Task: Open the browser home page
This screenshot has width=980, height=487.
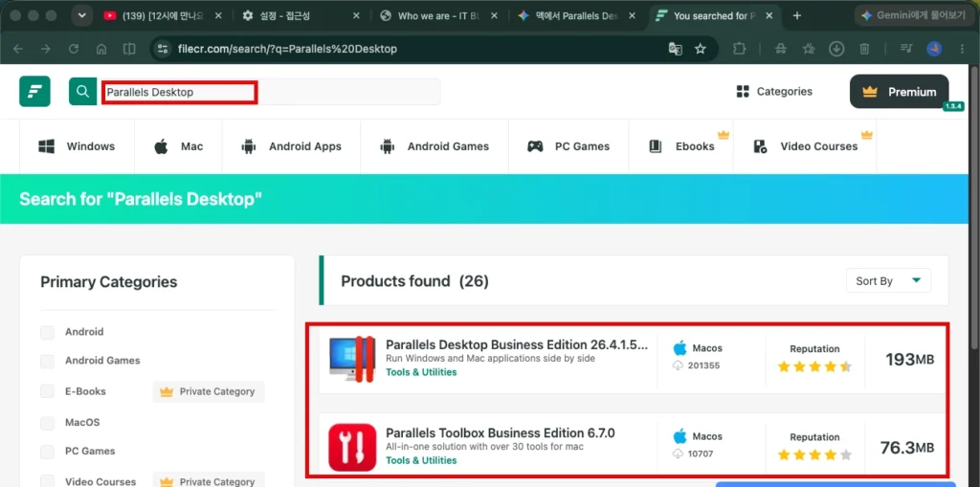Action: coord(101,49)
